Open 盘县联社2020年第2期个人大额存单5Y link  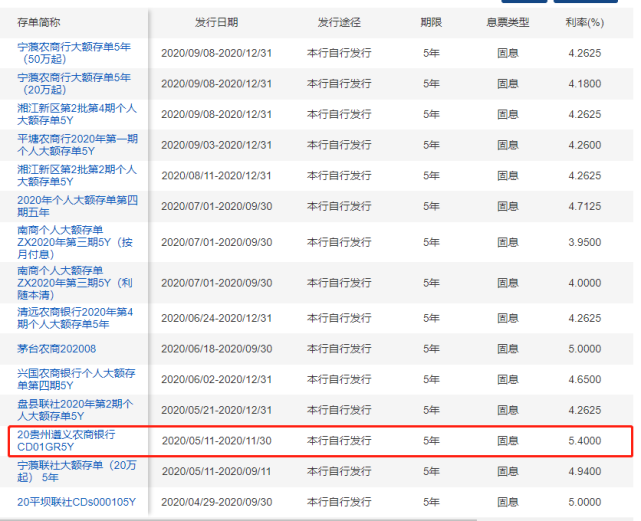[x=75, y=410]
